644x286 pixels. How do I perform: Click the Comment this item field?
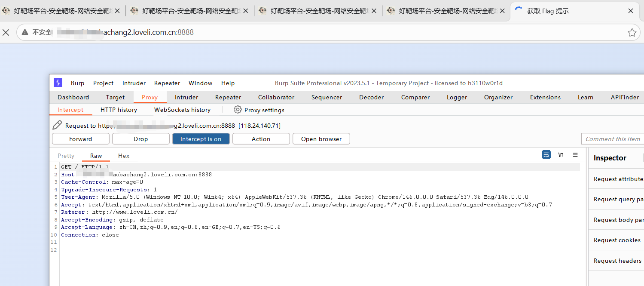pos(613,139)
